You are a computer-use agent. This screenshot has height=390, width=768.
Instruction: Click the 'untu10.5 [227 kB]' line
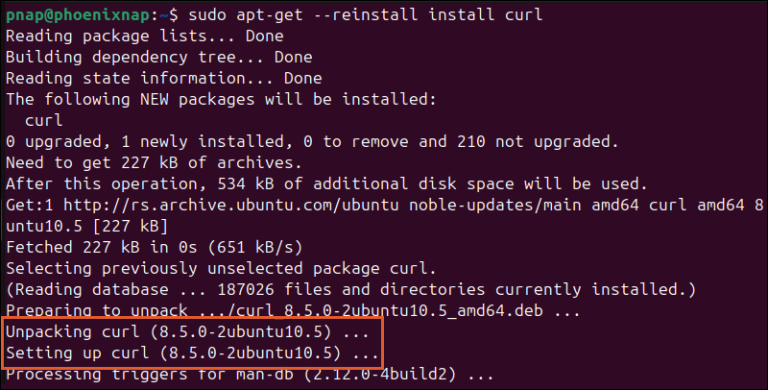87,226
